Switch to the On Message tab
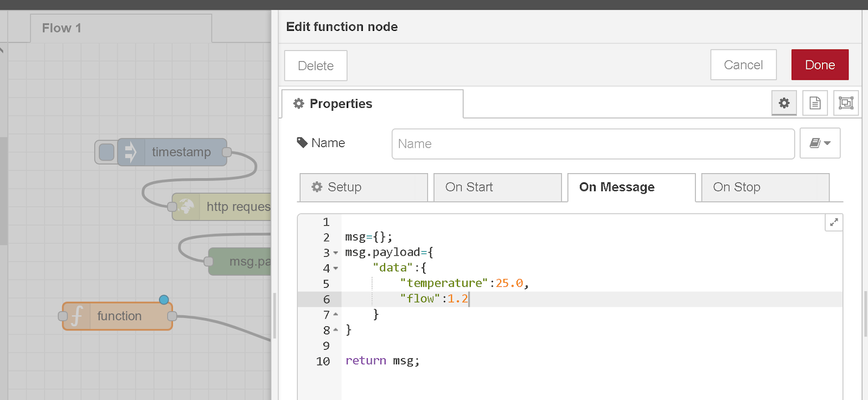Screen dimensions: 868x400 click(x=631, y=187)
